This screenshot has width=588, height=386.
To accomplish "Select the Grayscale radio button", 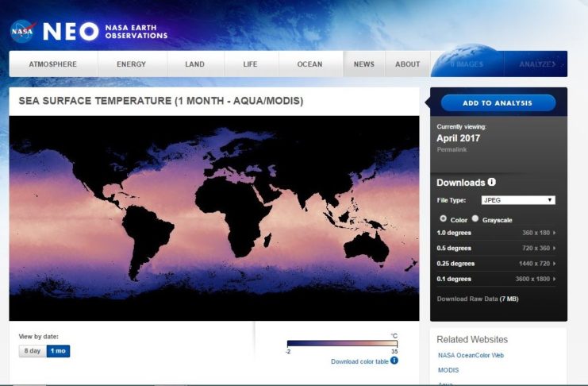I will pos(475,218).
